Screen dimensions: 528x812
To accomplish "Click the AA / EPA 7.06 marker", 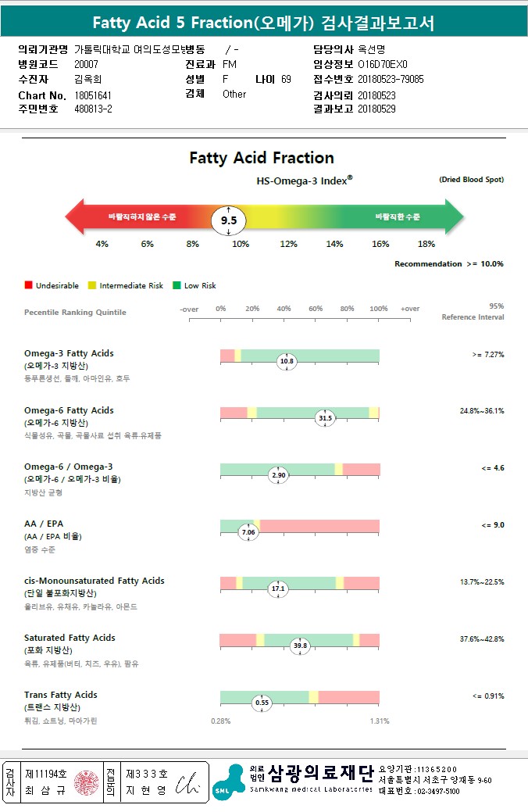I will pos(248,532).
